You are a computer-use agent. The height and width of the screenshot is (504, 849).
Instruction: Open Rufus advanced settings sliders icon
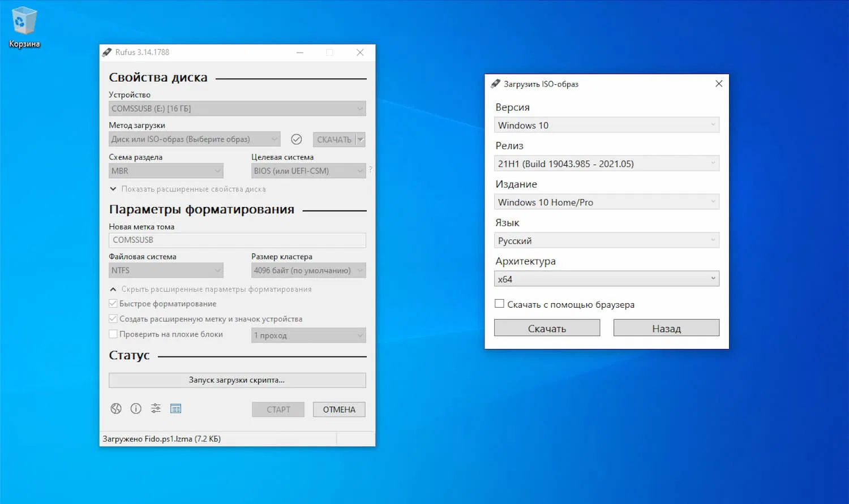pyautogui.click(x=156, y=408)
